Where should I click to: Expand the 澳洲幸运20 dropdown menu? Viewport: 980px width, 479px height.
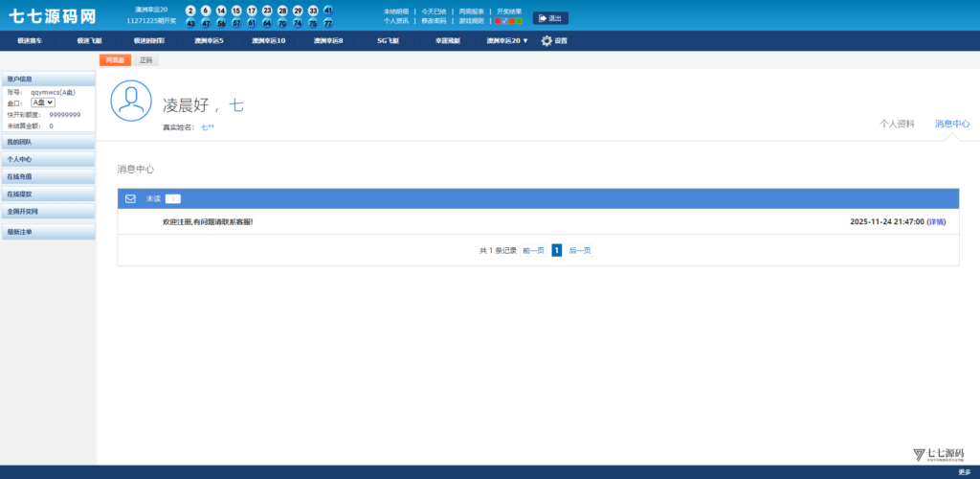point(507,40)
